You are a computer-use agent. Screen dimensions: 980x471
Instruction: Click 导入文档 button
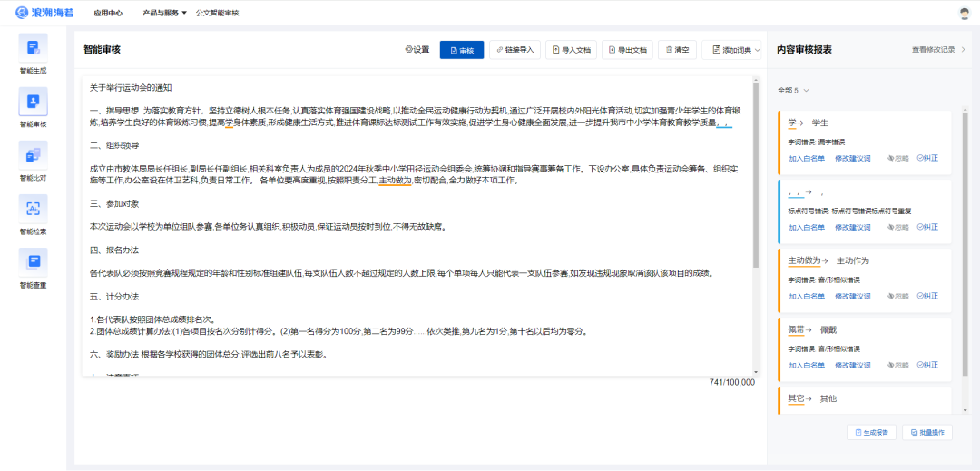pos(572,50)
